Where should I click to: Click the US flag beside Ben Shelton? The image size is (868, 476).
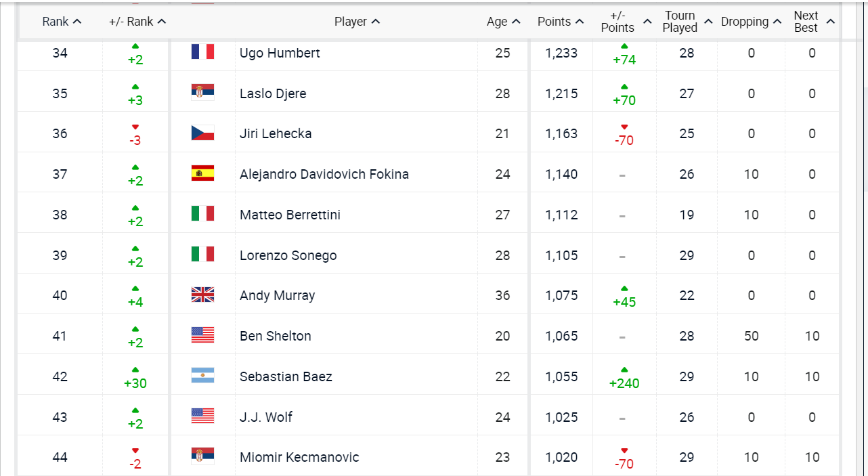(202, 335)
